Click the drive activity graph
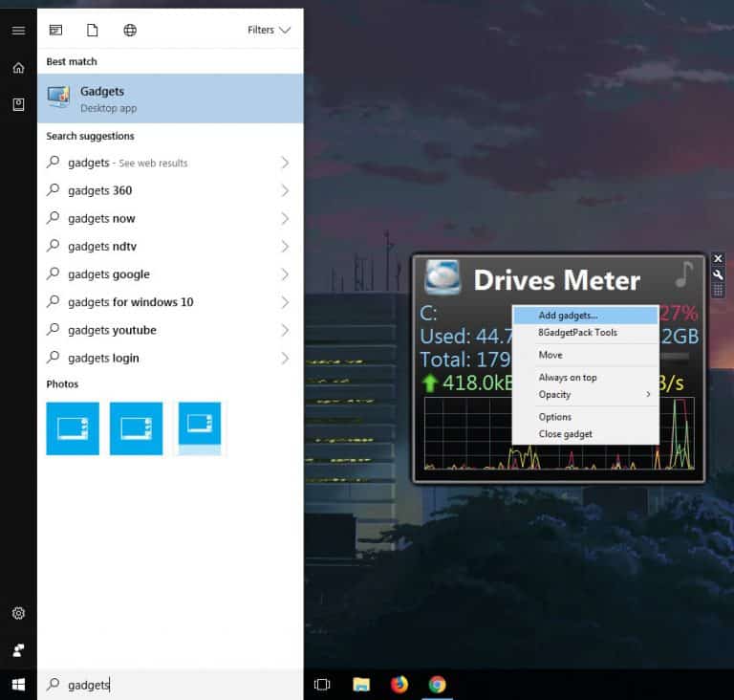 [559, 434]
